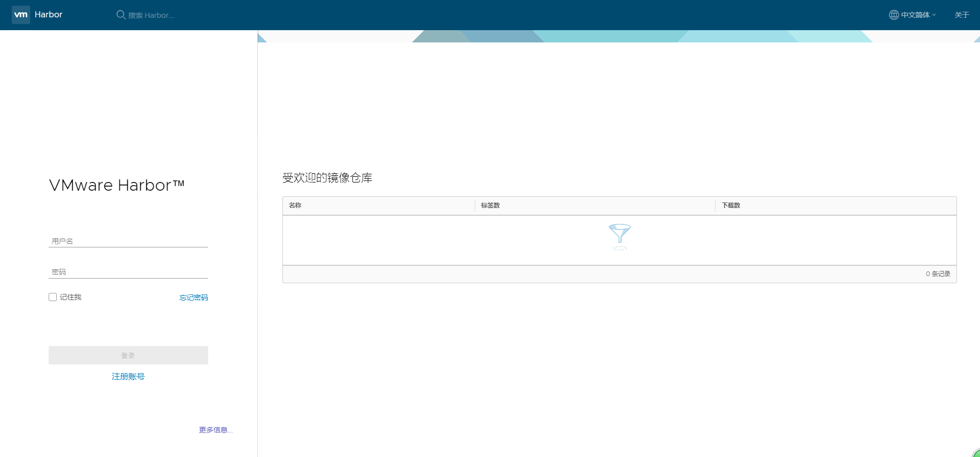Open the 更多信息 more info link

pos(216,430)
